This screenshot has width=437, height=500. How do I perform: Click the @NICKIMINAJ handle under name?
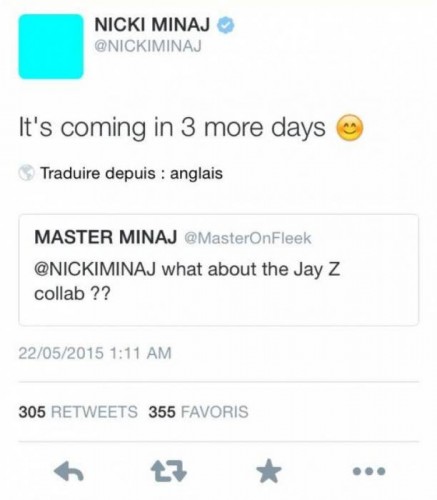(x=148, y=46)
